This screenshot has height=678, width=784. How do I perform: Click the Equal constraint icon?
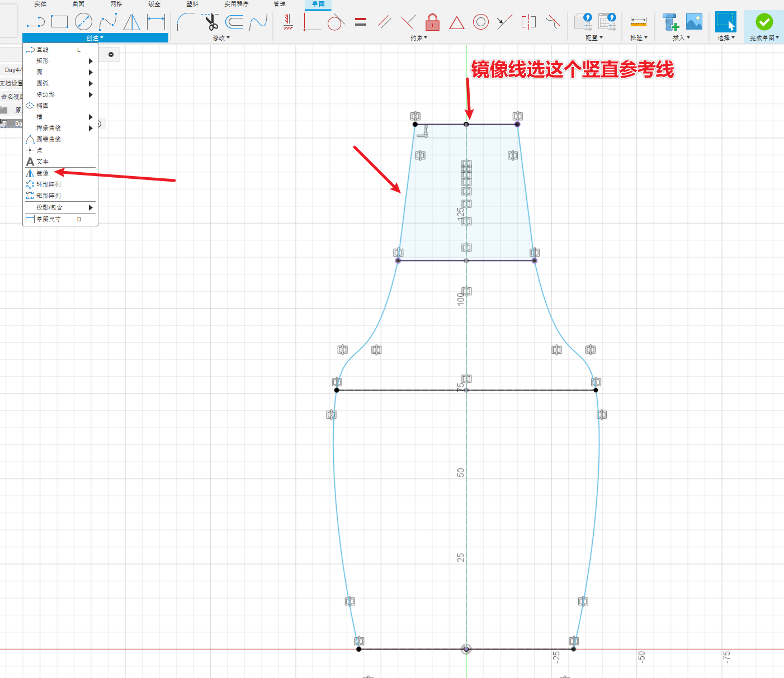(361, 22)
